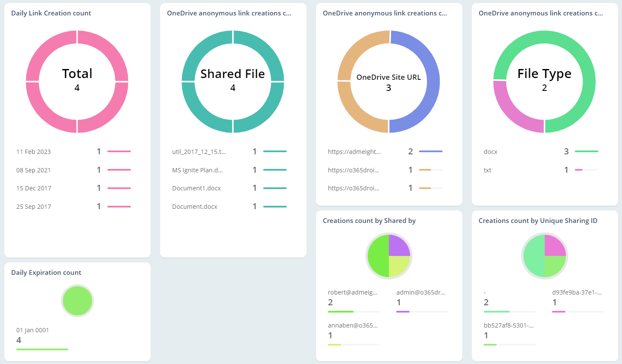The image size is (622, 364).
Task: Click the Creations count by Shared by title
Action: [370, 220]
